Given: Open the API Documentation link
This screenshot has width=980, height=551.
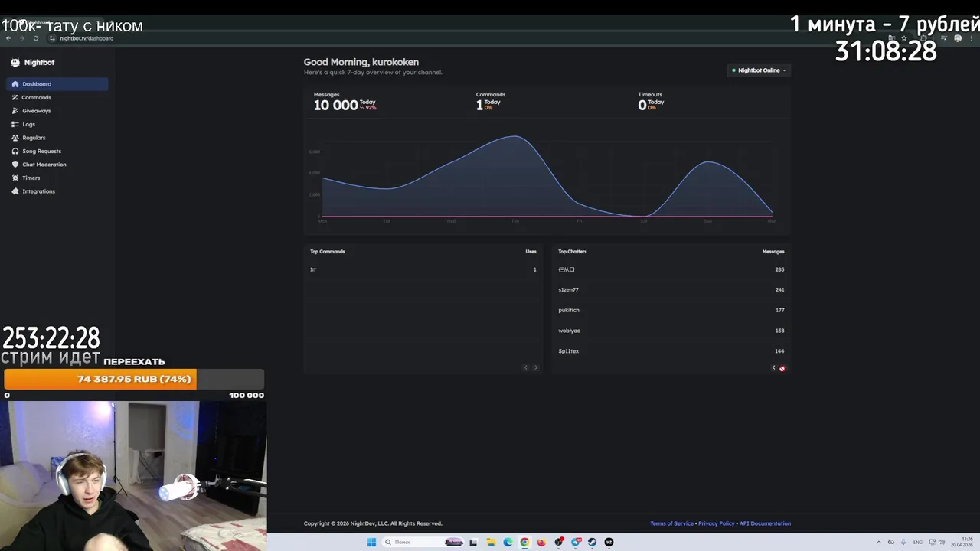Looking at the screenshot, I should point(765,523).
